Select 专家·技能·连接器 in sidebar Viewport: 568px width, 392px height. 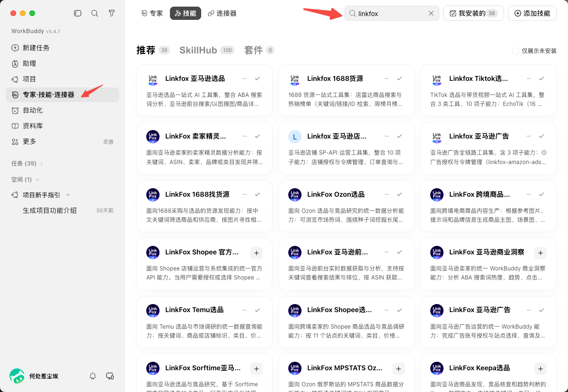(x=62, y=95)
